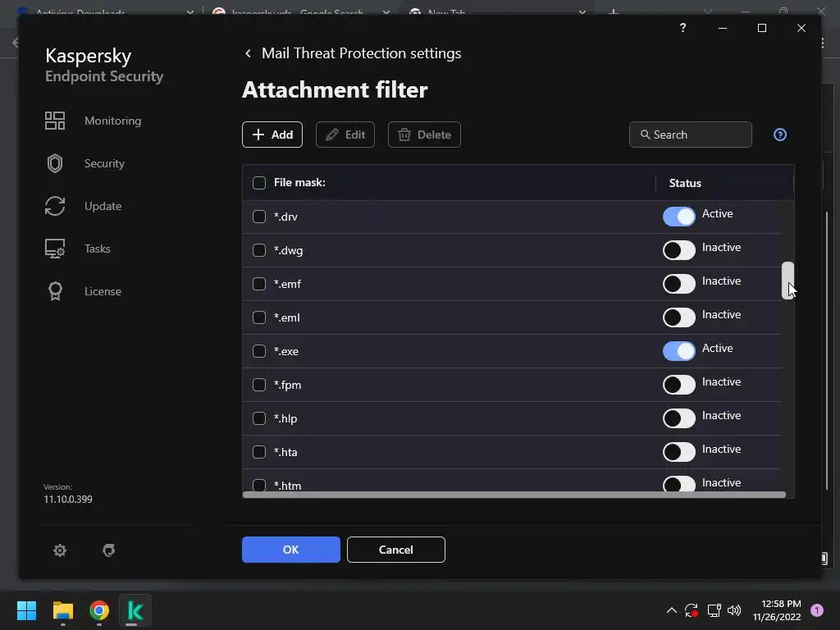The image size is (840, 630).
Task: Open the Windows Start menu
Action: (x=26, y=610)
